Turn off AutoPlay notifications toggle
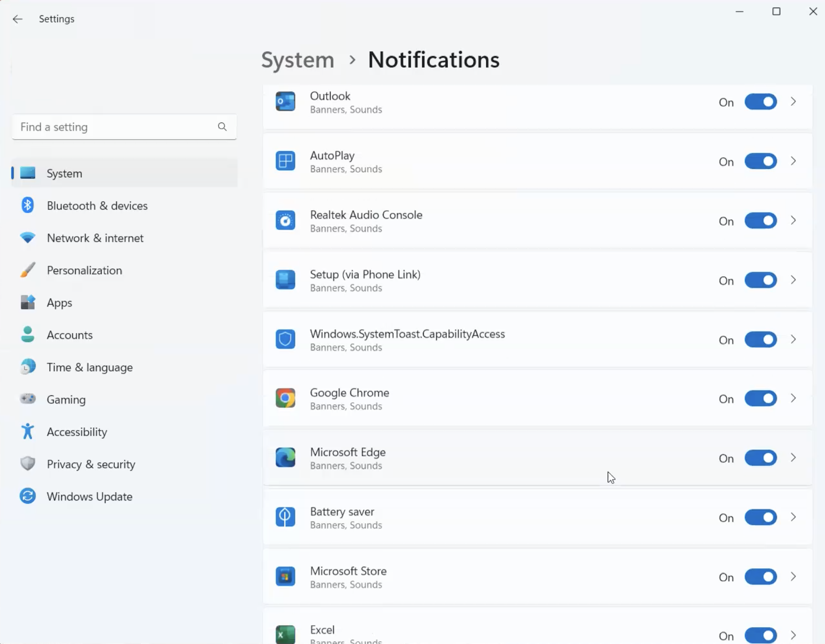Viewport: 825px width, 644px height. click(760, 161)
